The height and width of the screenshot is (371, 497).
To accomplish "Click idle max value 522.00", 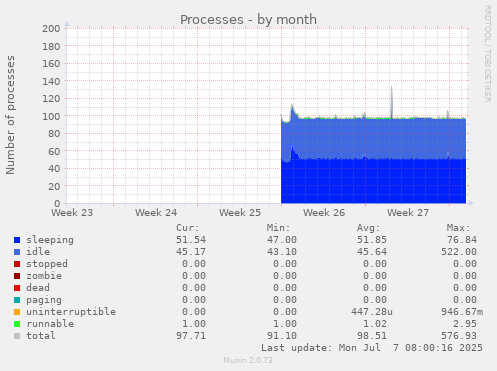I will pos(459,252).
